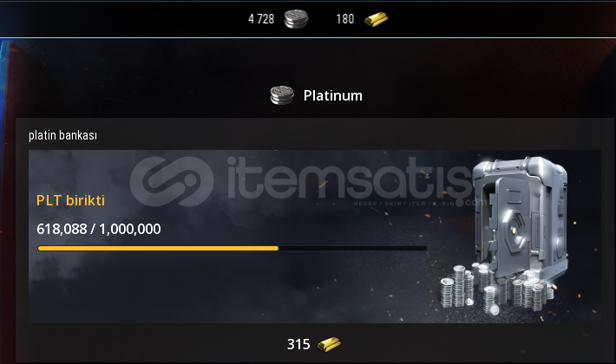The height and width of the screenshot is (364, 616).
Task: Click the dark unfilled part of progress bar
Action: tap(352, 248)
